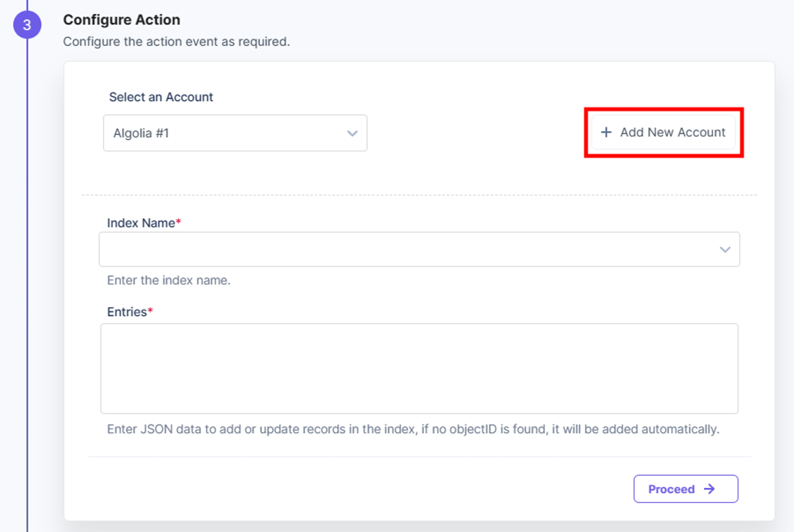
Task: Click the 'Select an Account' label
Action: (161, 97)
